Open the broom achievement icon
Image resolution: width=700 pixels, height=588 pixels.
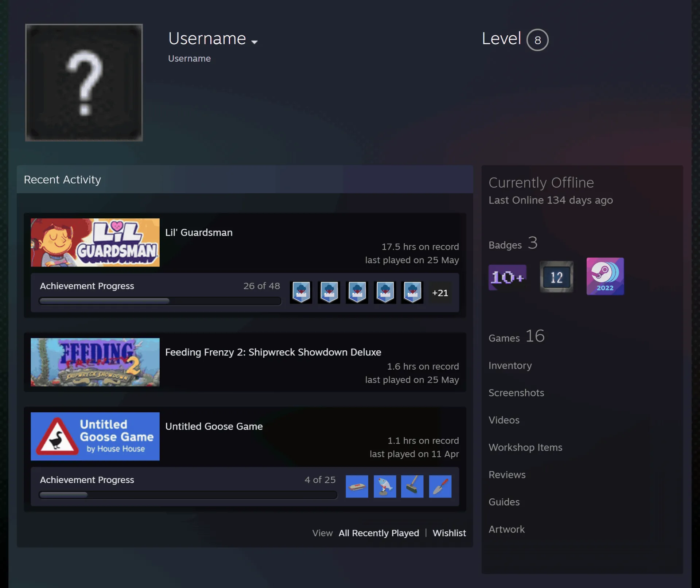click(x=412, y=486)
